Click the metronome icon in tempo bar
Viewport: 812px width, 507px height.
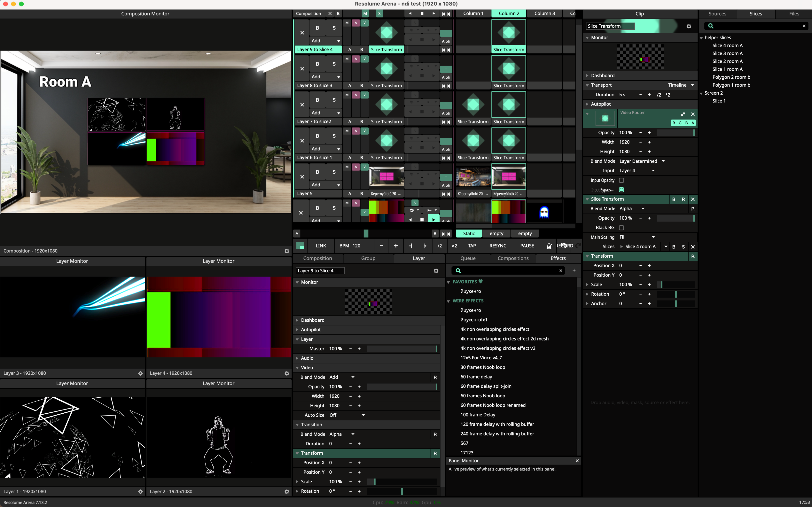tap(549, 246)
